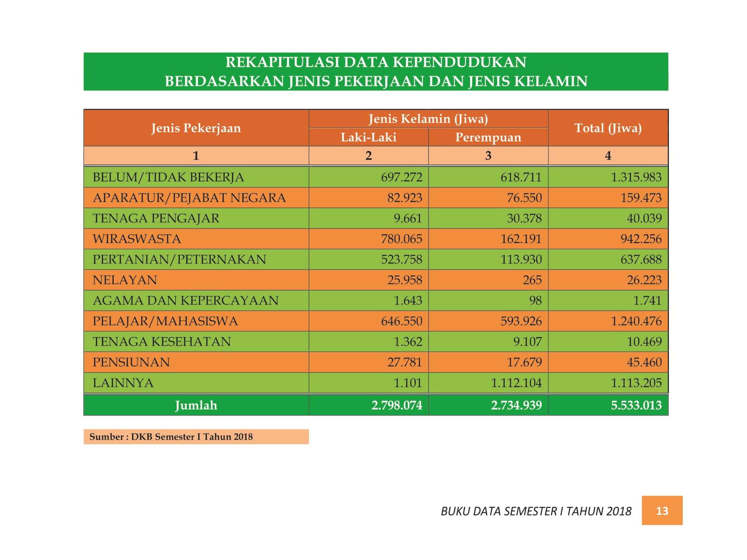Viewport: 747px width, 560px height.
Task: Select the Perempuan value 265
Action: pos(532,280)
